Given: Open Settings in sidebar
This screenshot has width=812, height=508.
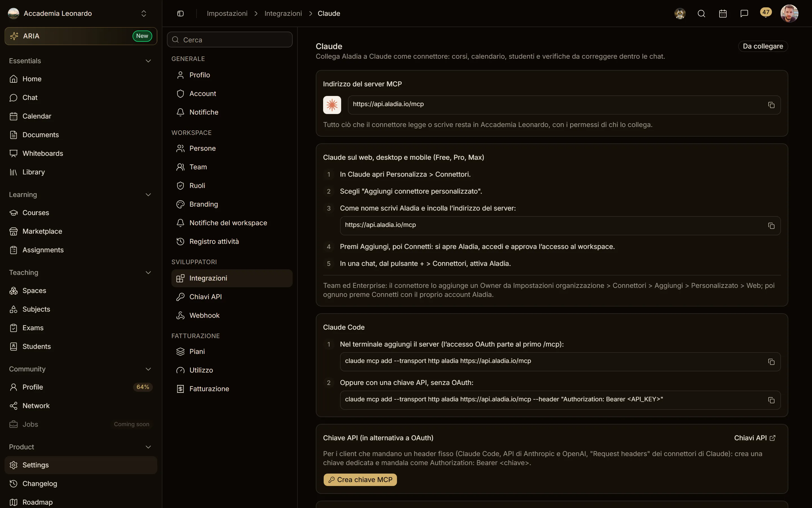Looking at the screenshot, I should pyautogui.click(x=81, y=465).
